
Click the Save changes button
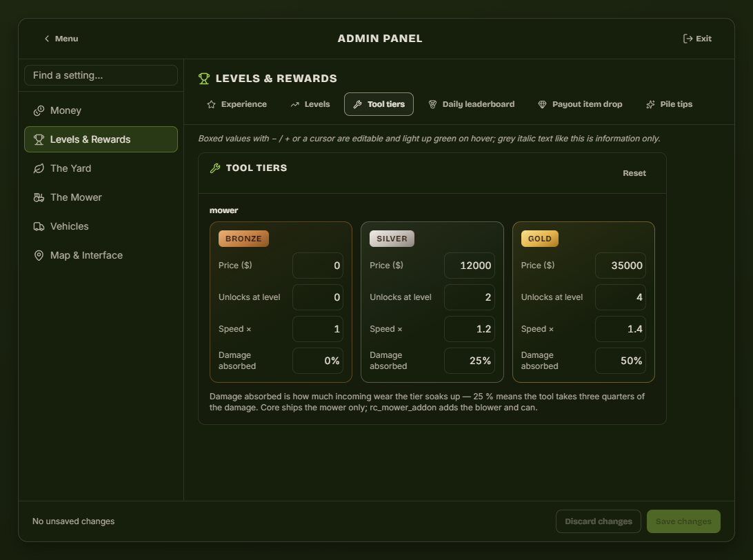coord(683,521)
